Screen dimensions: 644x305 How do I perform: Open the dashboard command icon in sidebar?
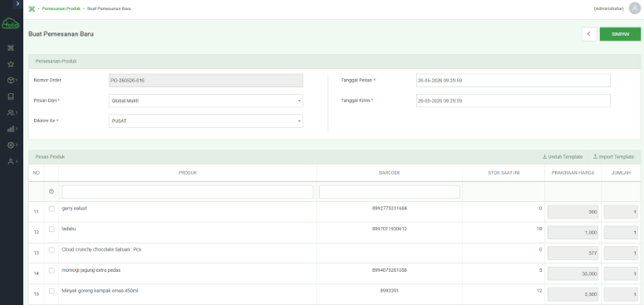(x=11, y=48)
